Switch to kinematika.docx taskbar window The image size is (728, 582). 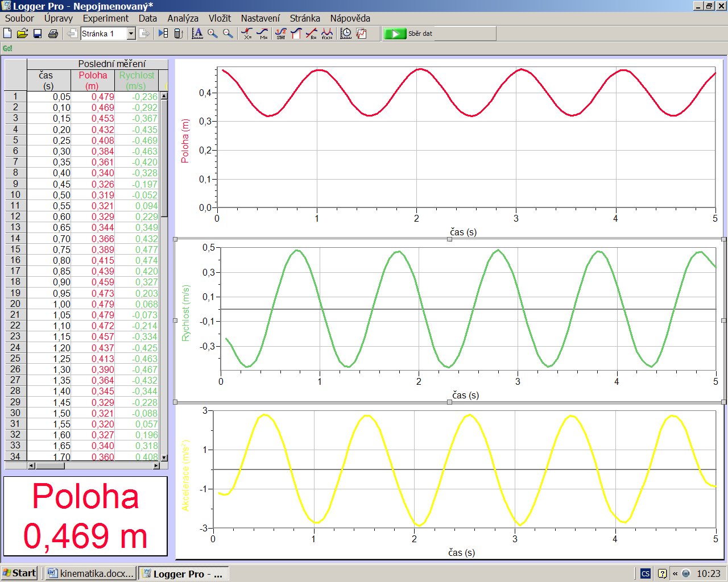point(91,573)
